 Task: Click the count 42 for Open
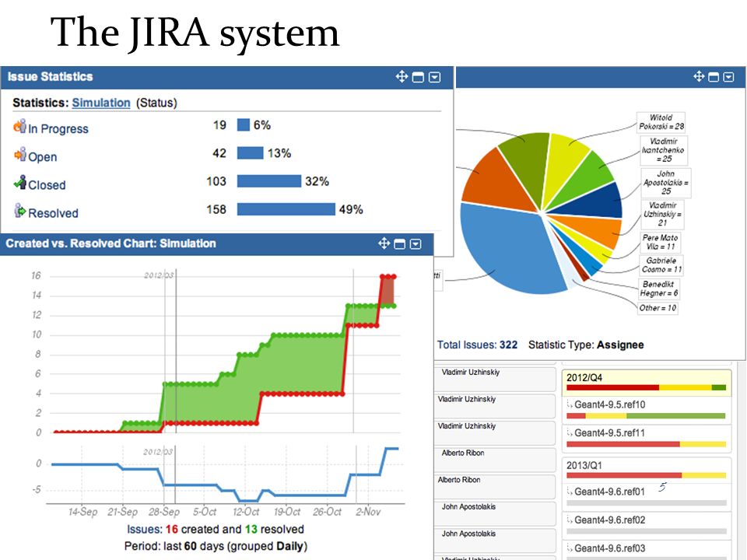click(x=219, y=153)
